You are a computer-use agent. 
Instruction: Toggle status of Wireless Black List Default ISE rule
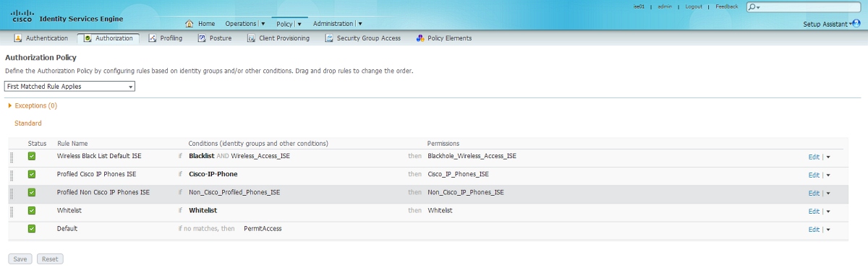[x=32, y=156]
